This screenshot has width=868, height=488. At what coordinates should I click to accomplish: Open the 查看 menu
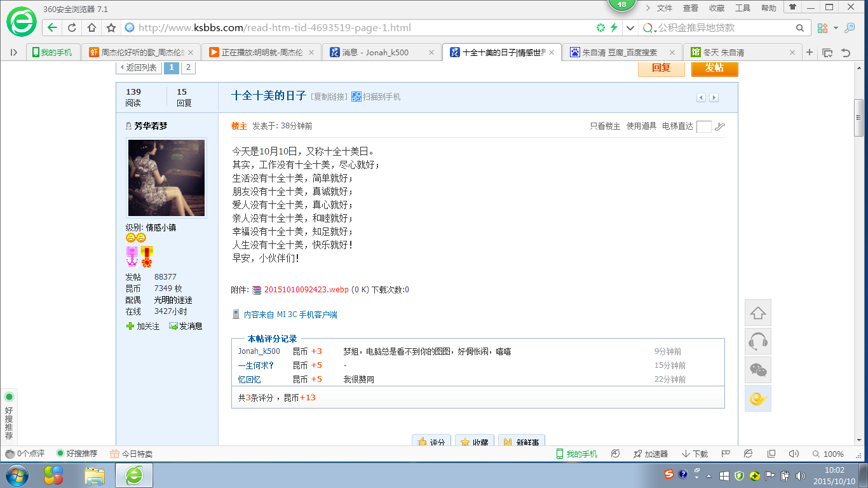pyautogui.click(x=691, y=8)
